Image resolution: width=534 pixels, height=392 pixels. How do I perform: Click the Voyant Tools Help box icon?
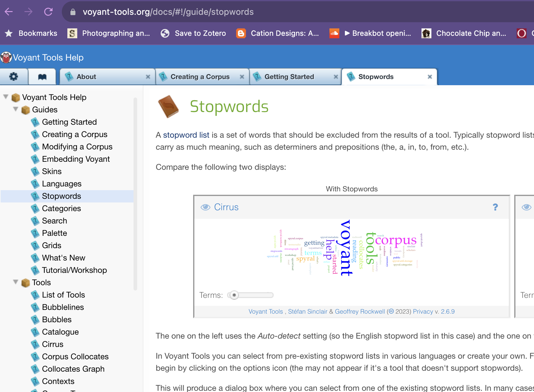[x=16, y=98]
